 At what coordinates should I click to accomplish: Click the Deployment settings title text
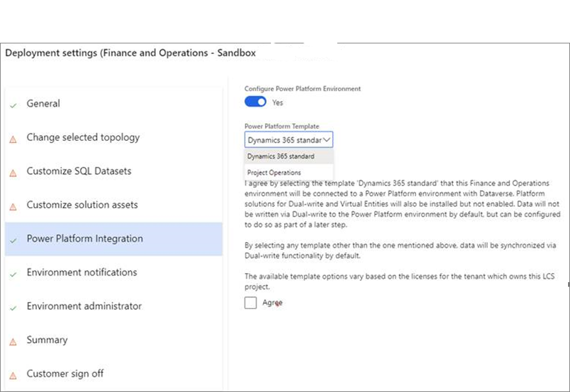coord(131,53)
